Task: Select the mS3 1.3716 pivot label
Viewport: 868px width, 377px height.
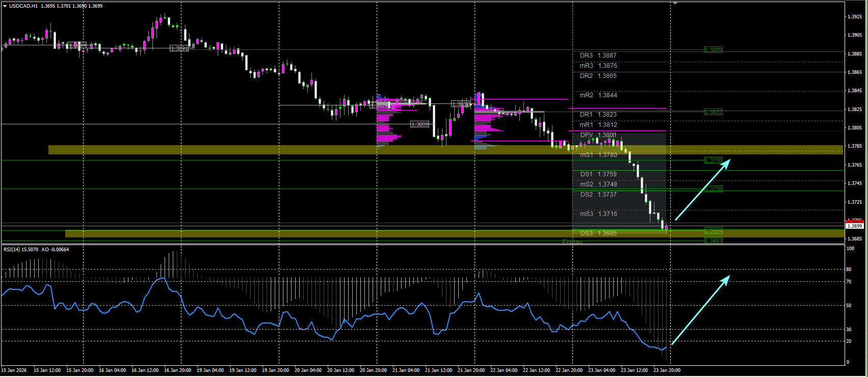Action: pos(598,214)
